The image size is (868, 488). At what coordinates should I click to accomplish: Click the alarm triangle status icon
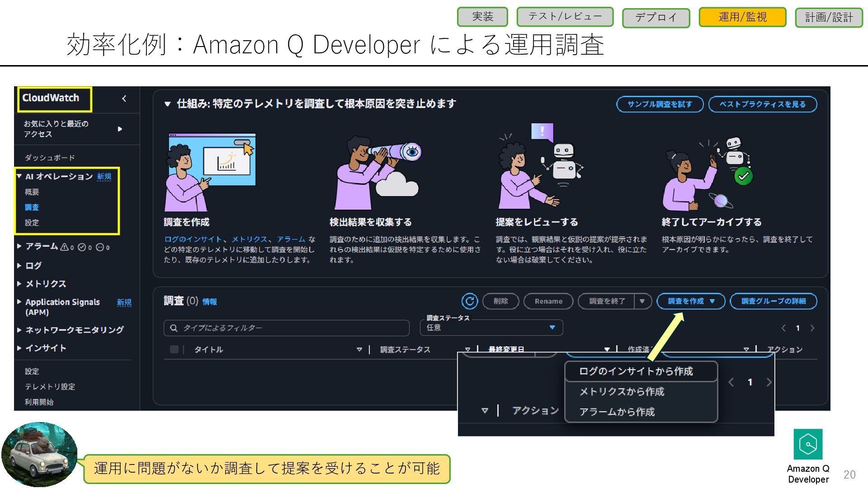click(65, 247)
